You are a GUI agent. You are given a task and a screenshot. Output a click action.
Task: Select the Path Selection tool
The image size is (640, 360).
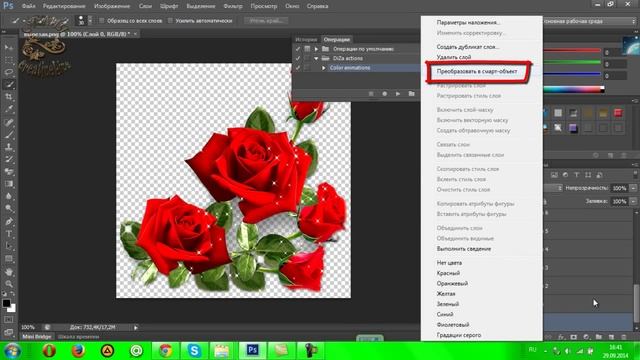click(x=9, y=246)
